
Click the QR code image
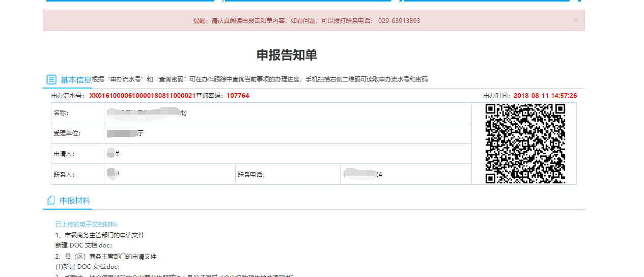click(x=525, y=144)
